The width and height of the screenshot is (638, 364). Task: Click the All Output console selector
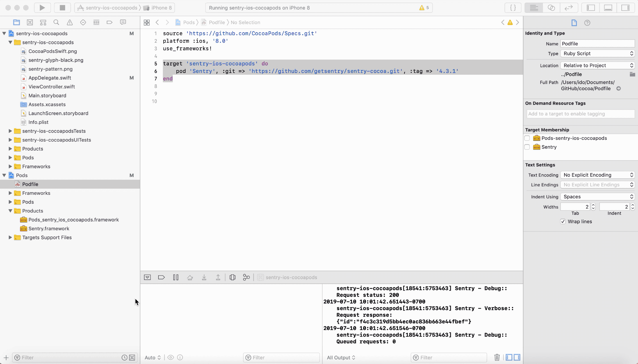point(341,358)
